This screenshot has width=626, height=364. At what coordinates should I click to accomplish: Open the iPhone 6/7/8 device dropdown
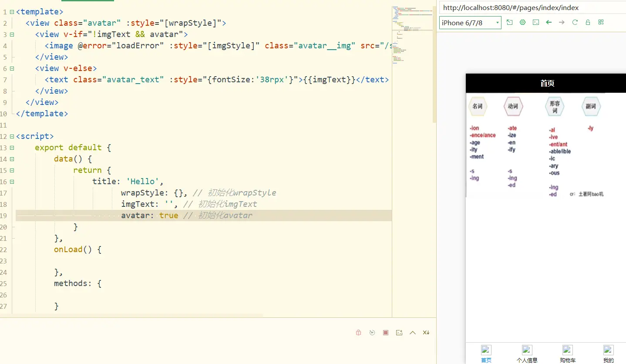[470, 23]
